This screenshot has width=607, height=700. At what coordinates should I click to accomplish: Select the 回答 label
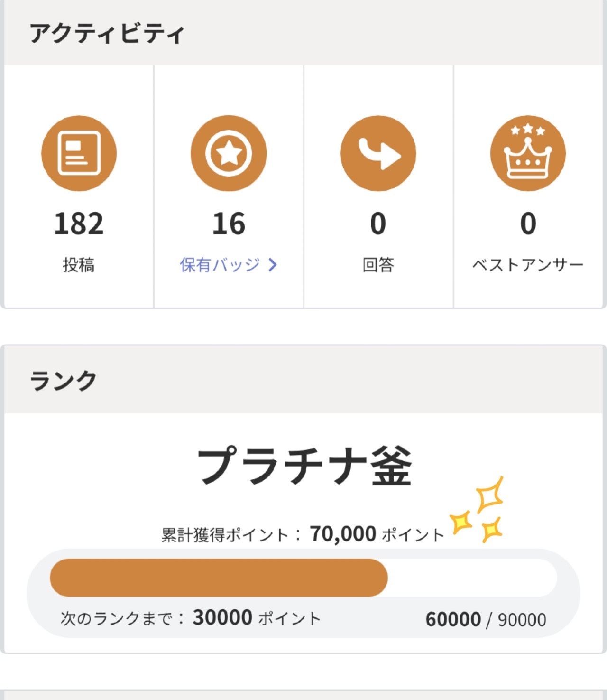pos(378,265)
